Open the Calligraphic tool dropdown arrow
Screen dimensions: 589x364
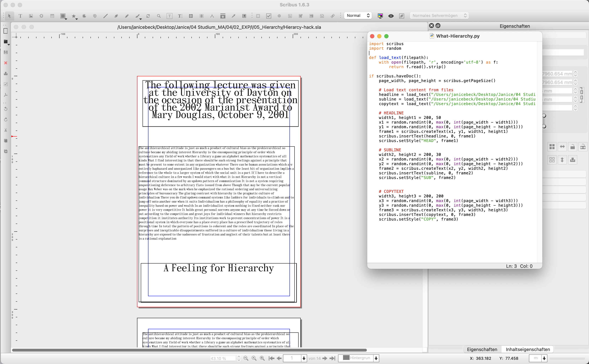[x=141, y=19]
